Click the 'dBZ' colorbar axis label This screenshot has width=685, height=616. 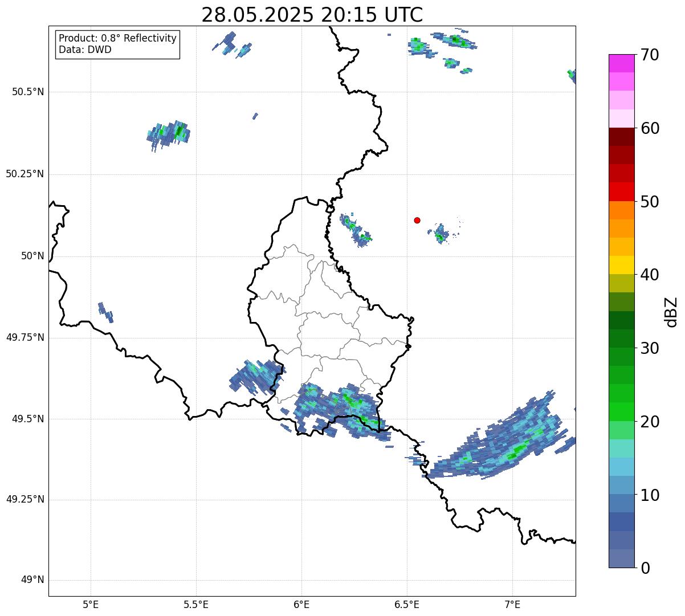[x=671, y=312]
